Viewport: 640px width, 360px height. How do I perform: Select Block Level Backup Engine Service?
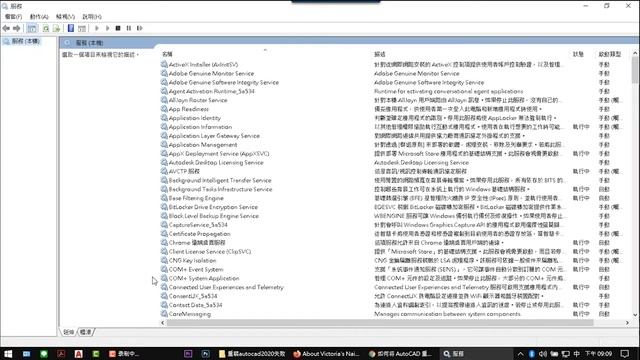[x=213, y=216]
